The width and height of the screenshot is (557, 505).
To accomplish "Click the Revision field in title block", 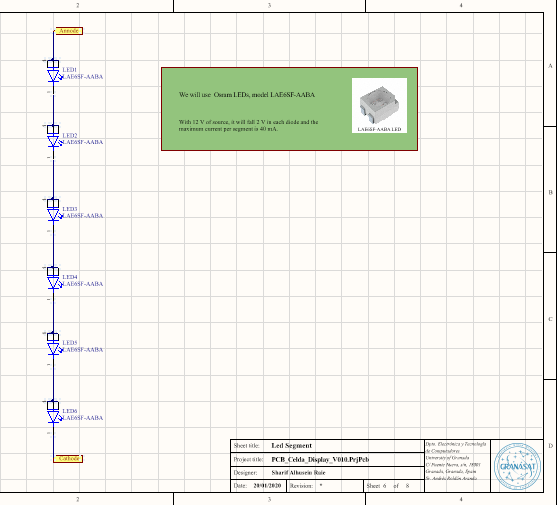I will click(x=325, y=485).
